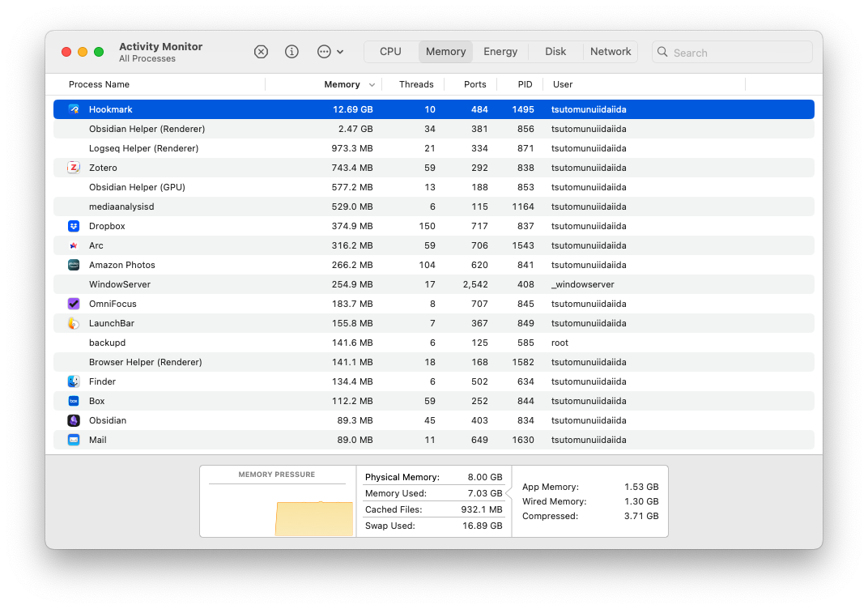
Task: Click the Memory Used 7.03 GB value
Action: 485,492
